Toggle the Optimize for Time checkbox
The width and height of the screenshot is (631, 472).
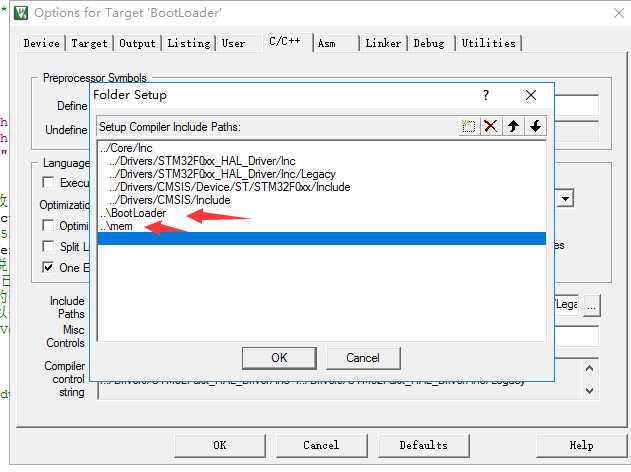pos(48,225)
